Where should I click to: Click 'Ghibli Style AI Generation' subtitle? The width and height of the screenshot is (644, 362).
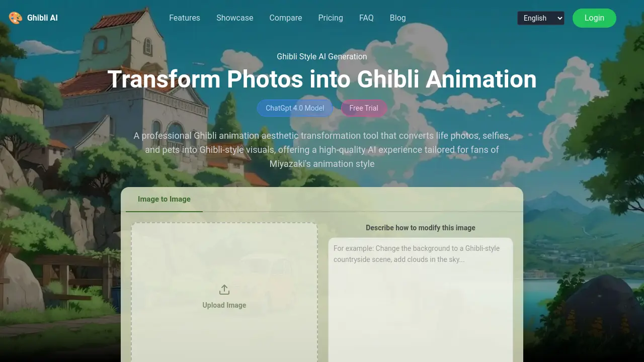pyautogui.click(x=322, y=57)
